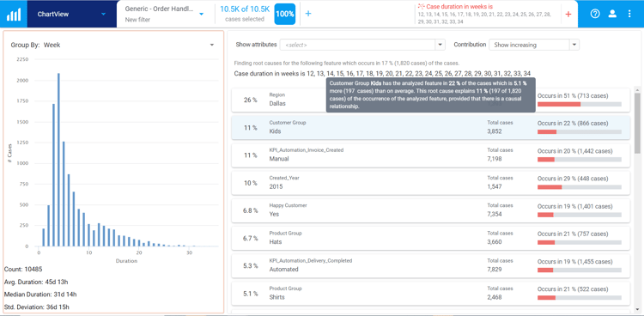Click the Std. Deviation: 36d 15h statistic

(37, 307)
